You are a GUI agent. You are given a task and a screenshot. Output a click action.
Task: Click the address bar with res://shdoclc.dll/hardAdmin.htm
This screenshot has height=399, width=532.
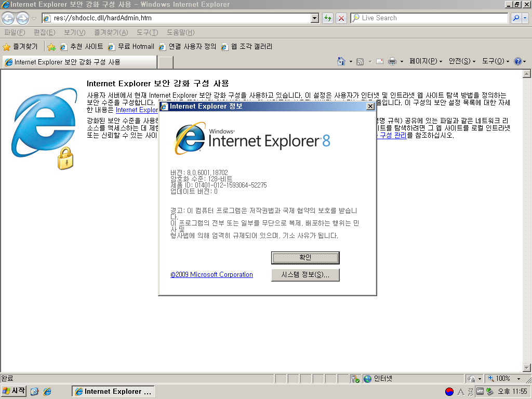177,18
